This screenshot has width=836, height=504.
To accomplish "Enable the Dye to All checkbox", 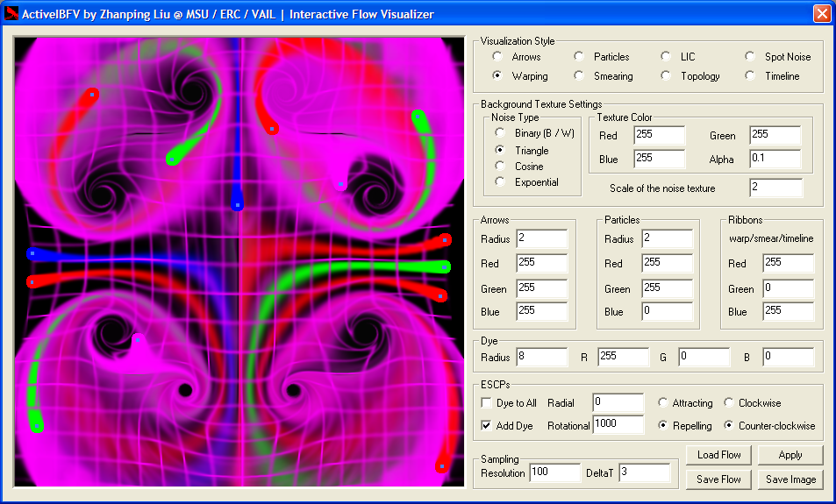I will (487, 403).
